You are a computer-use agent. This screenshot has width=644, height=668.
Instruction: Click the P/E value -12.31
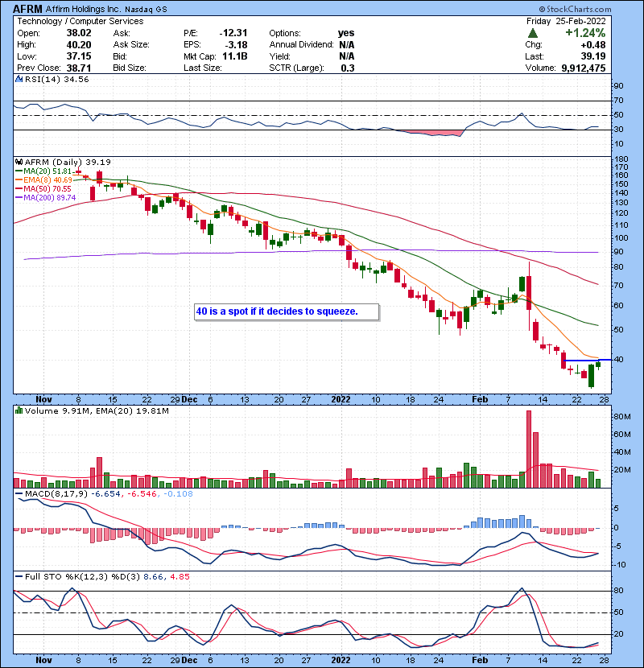click(233, 33)
